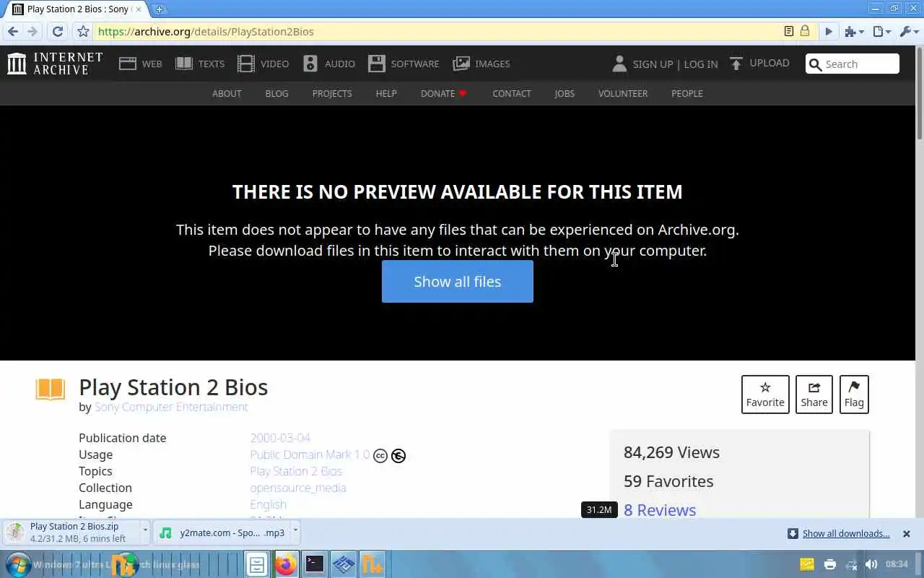
Task: Open the PROJECTS page
Action: click(332, 93)
